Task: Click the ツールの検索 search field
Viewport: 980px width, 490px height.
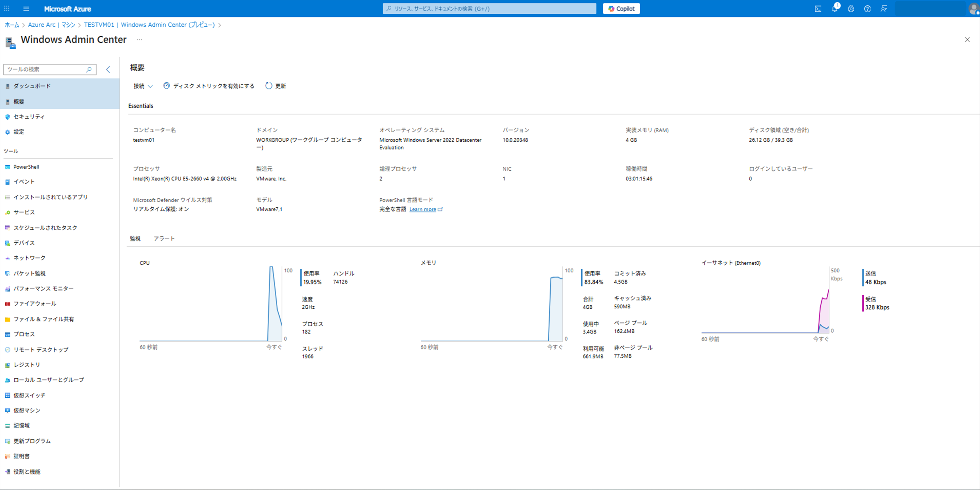Action: click(x=46, y=69)
